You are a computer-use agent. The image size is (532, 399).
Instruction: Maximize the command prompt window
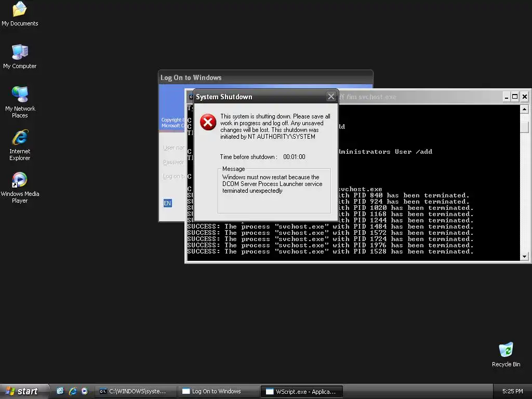click(x=515, y=97)
